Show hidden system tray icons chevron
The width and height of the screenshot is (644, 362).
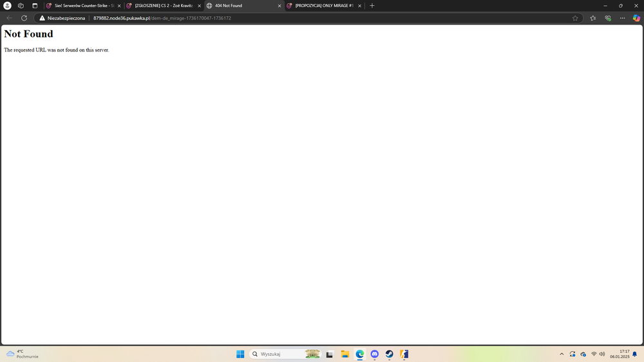click(562, 354)
